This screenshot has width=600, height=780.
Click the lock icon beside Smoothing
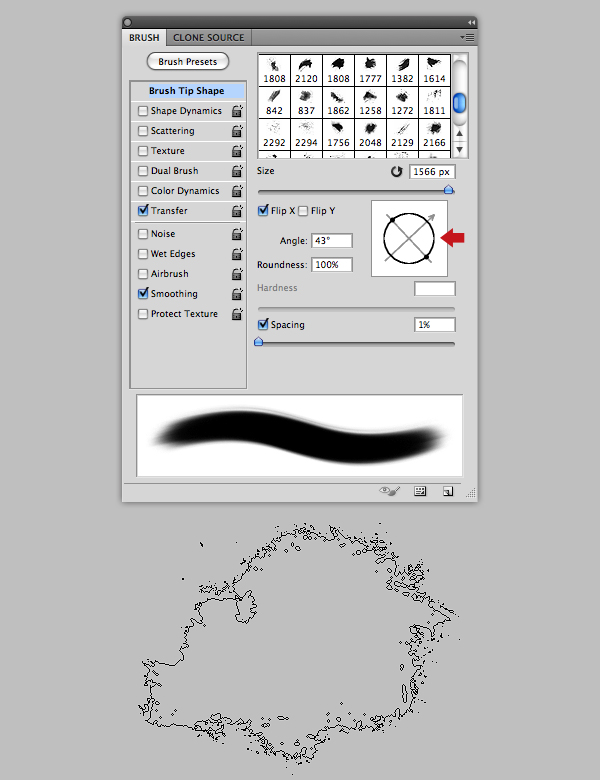pos(237,294)
